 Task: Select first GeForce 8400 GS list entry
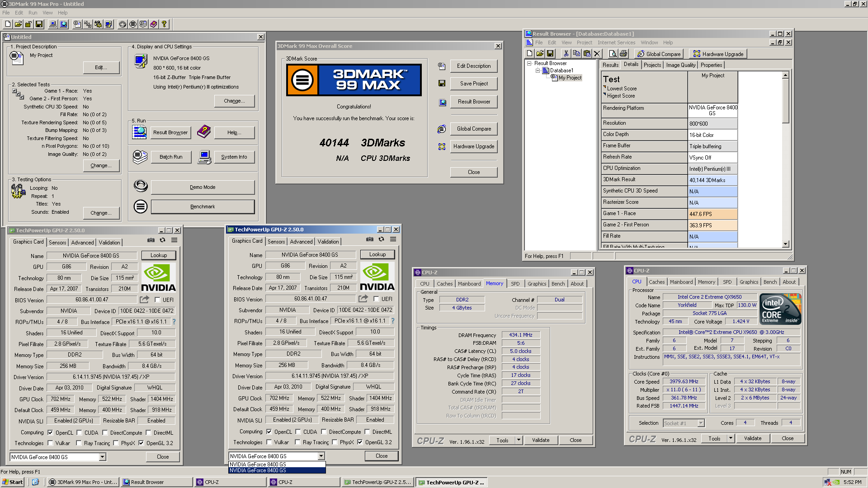(277, 464)
